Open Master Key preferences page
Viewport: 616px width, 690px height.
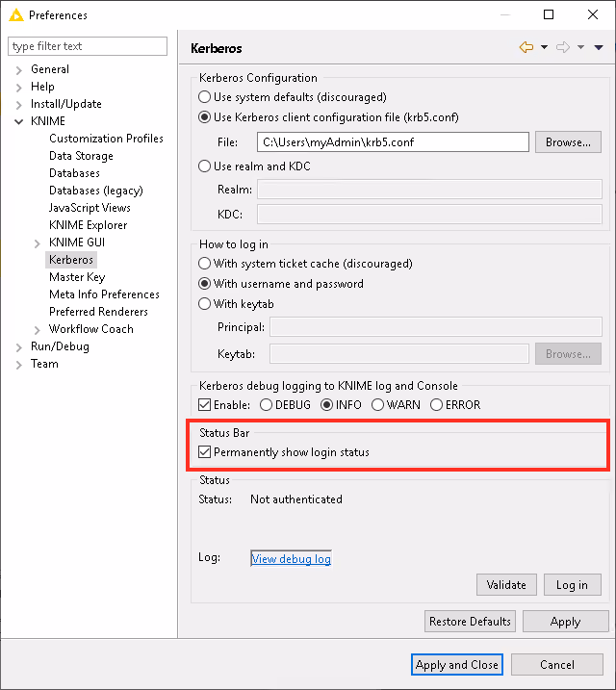77,277
